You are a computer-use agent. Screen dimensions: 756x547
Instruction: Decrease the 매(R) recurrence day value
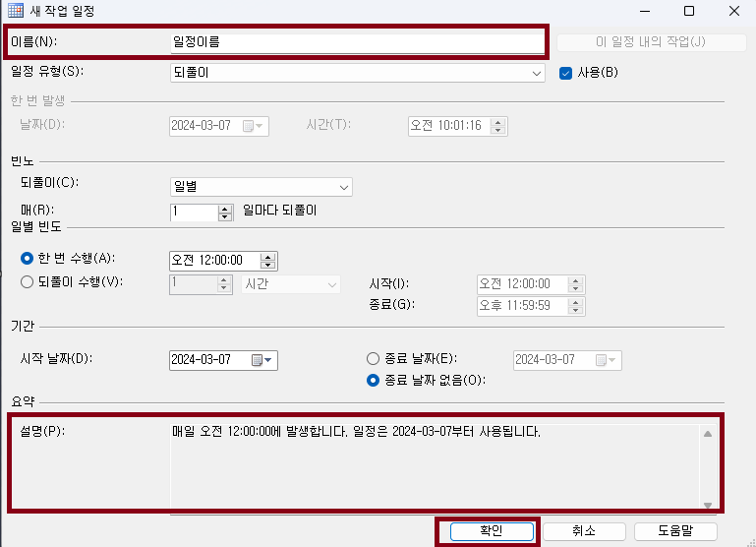[225, 216]
